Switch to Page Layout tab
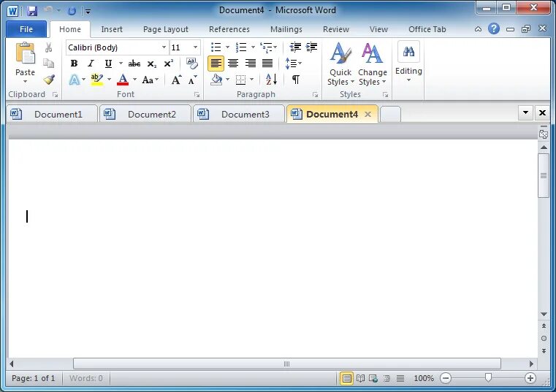Viewport: 556px width, 392px height. click(x=166, y=29)
